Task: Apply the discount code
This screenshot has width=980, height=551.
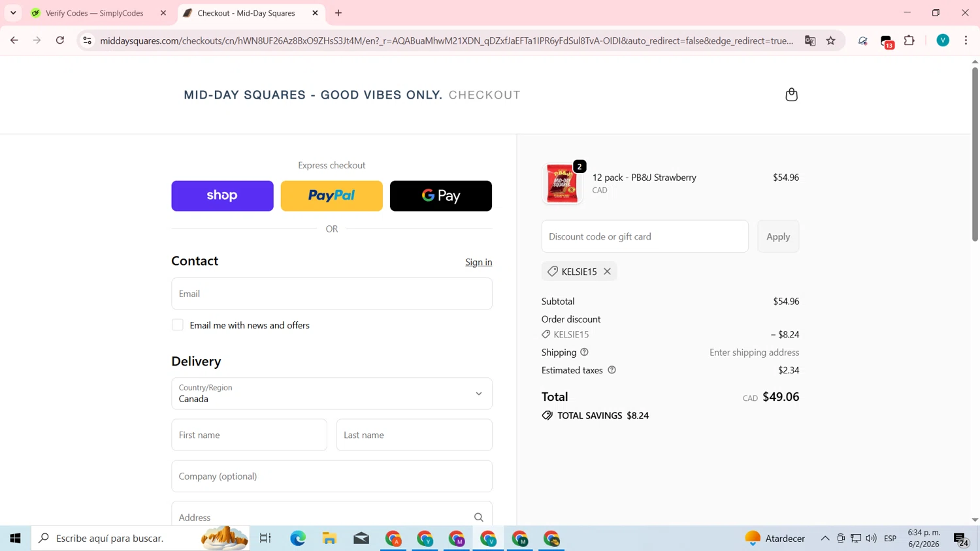Action: (778, 236)
